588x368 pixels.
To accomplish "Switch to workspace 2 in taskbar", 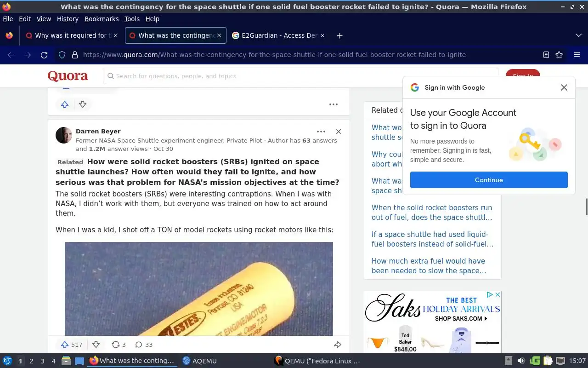I will (31, 361).
